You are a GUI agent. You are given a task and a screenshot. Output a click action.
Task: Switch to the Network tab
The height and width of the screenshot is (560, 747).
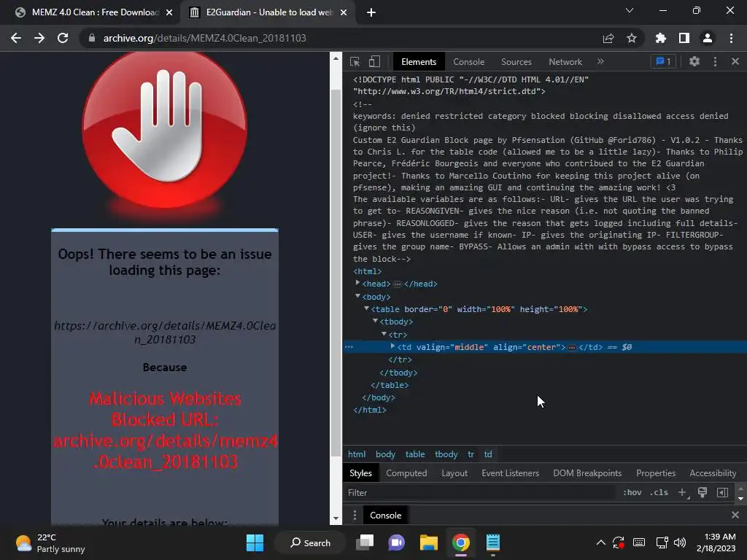coord(565,62)
